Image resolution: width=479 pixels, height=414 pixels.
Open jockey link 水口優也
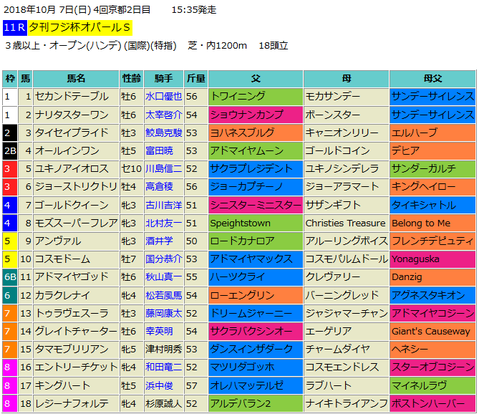click(x=163, y=97)
